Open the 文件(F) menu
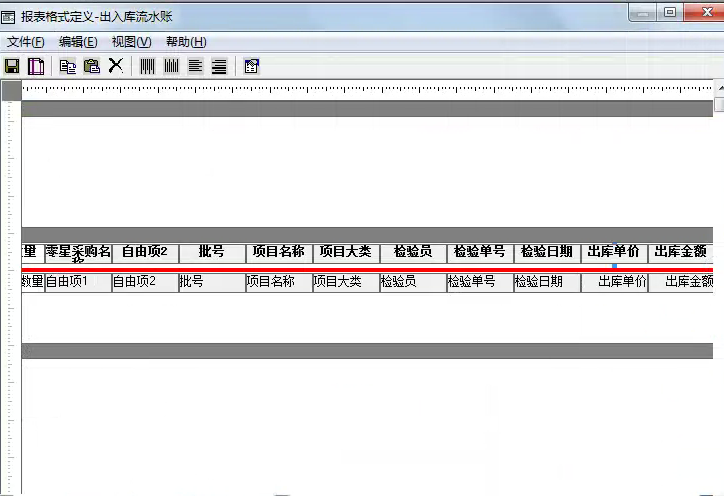The image size is (724, 496). click(26, 42)
